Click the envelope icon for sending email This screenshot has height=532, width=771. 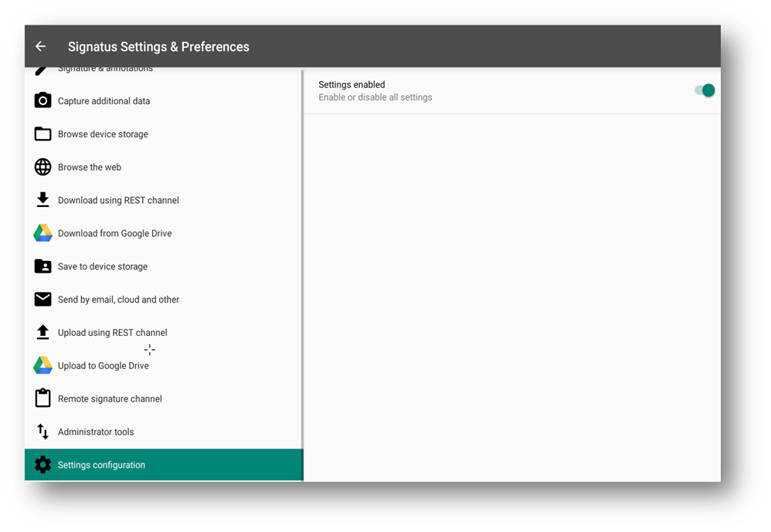(x=43, y=300)
